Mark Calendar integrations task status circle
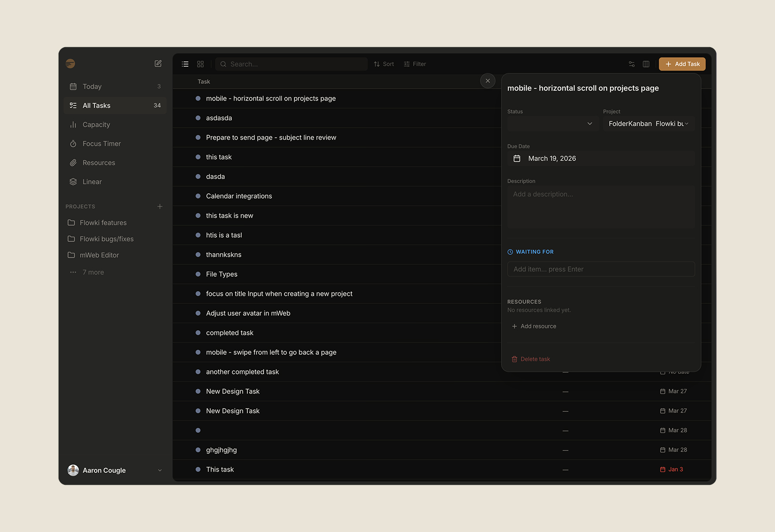Screen dimensions: 775x532 tap(198, 196)
